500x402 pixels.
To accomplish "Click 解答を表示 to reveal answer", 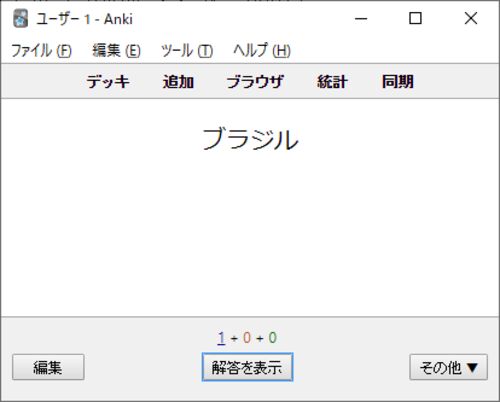I will tap(247, 367).
